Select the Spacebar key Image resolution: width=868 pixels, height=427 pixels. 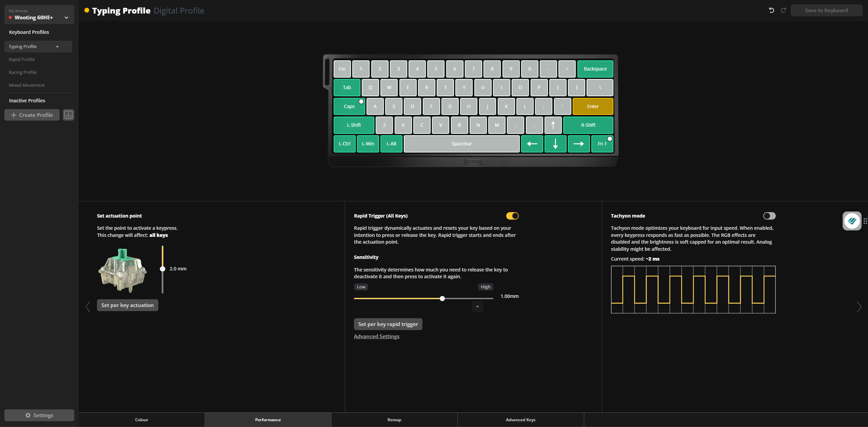(x=461, y=144)
